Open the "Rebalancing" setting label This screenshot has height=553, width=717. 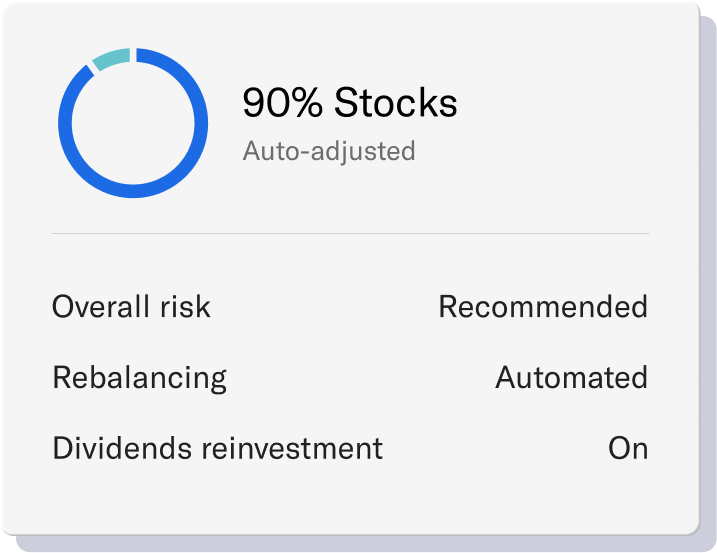pyautogui.click(x=139, y=377)
